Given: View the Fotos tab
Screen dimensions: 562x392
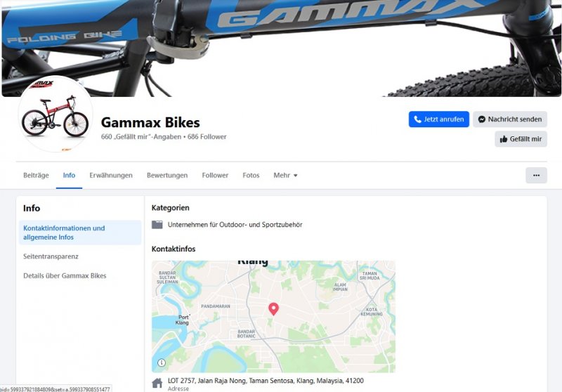Looking at the screenshot, I should pos(251,175).
